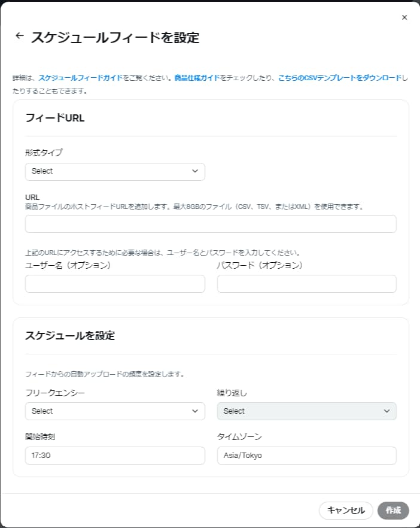Click the パスワード input field

(306, 284)
